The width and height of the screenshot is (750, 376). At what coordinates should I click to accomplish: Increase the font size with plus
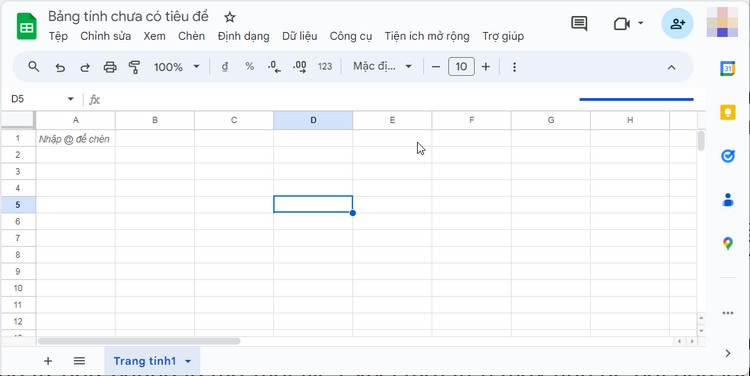pyautogui.click(x=485, y=67)
